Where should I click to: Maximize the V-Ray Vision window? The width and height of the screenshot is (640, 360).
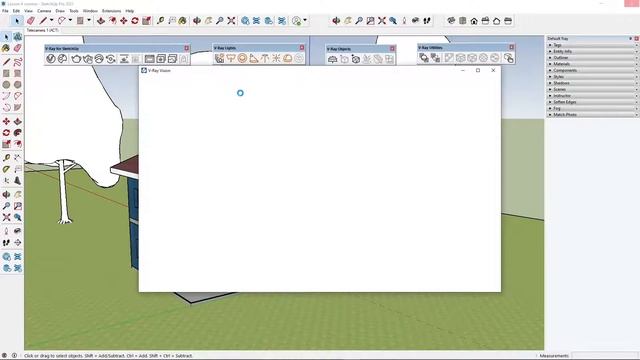478,70
